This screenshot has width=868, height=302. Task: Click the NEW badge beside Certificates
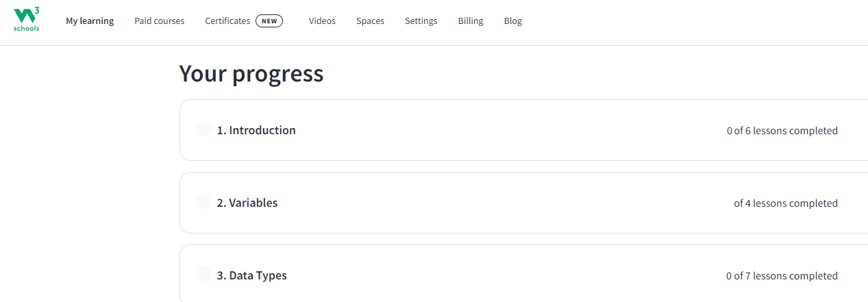coord(269,21)
